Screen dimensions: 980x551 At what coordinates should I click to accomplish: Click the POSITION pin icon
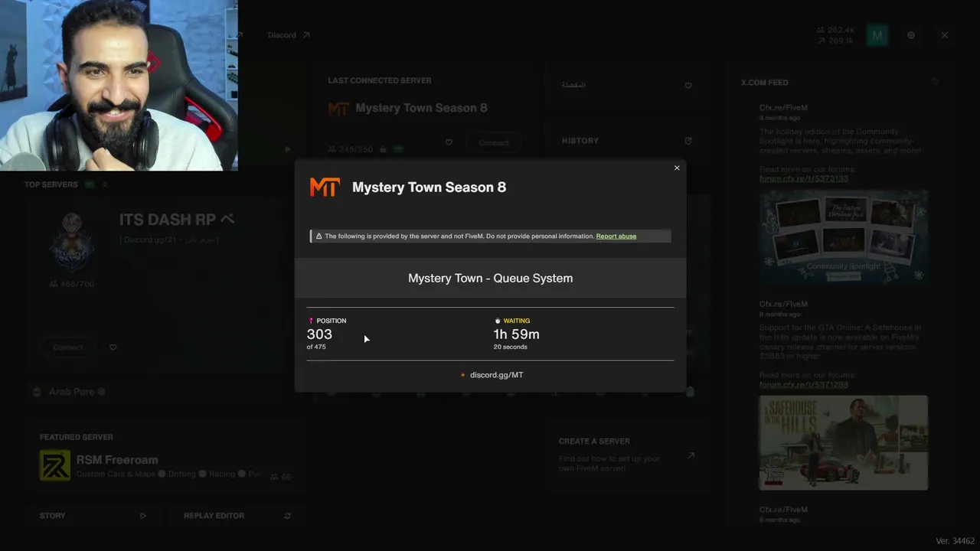pos(311,321)
